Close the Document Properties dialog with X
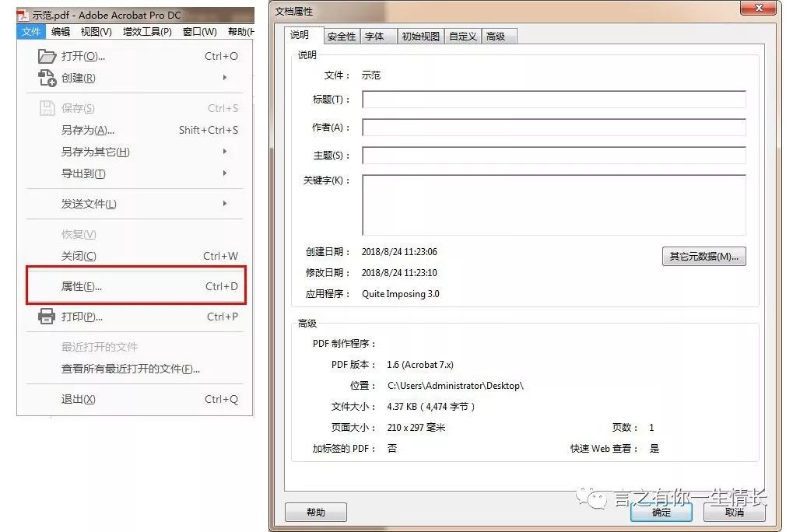 [759, 9]
